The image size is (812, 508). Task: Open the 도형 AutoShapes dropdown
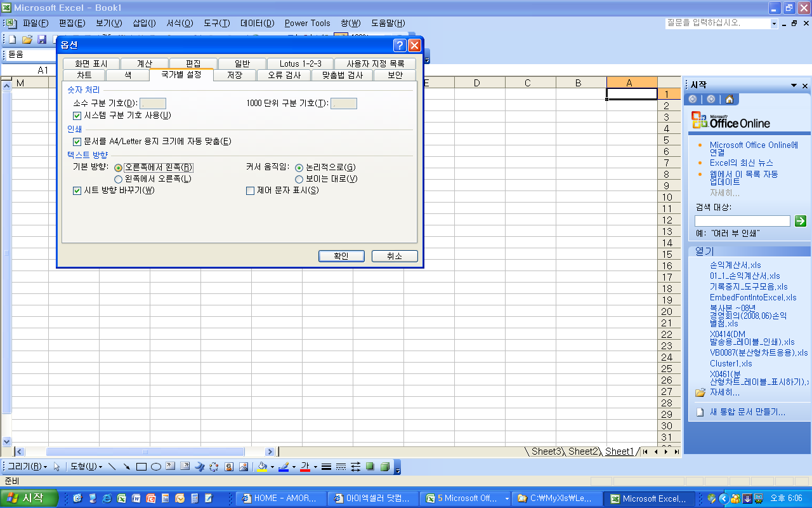(86, 467)
